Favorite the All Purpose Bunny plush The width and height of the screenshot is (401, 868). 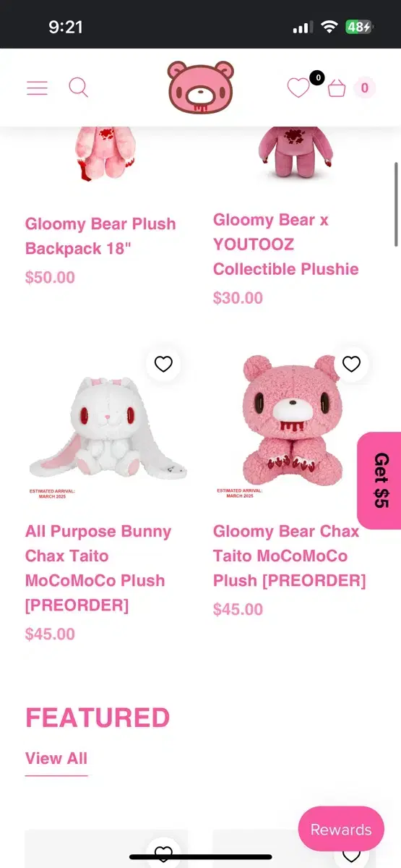click(163, 364)
